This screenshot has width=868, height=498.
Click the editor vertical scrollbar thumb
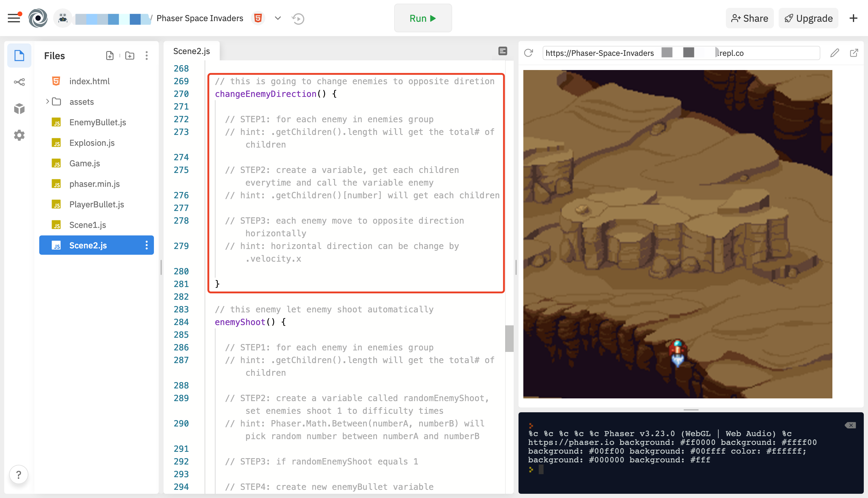click(x=509, y=338)
